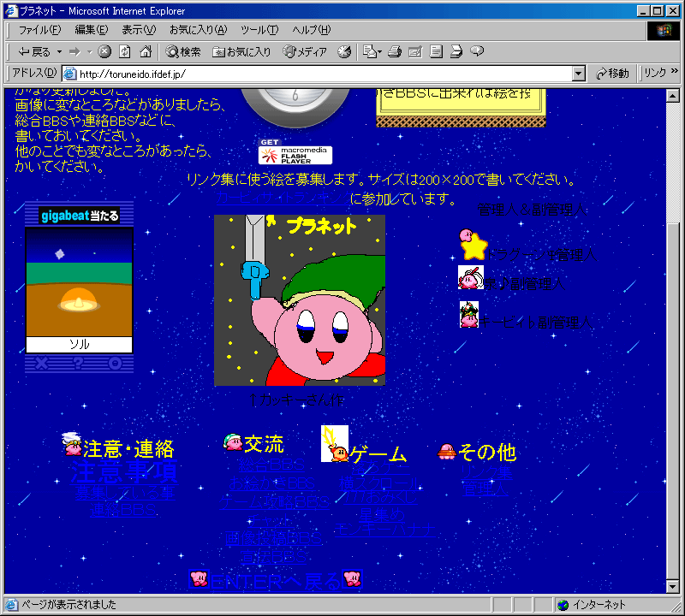This screenshot has height=616, width=685.
Task: Click the Get Macromedia Flash Player badge
Action: point(295,151)
